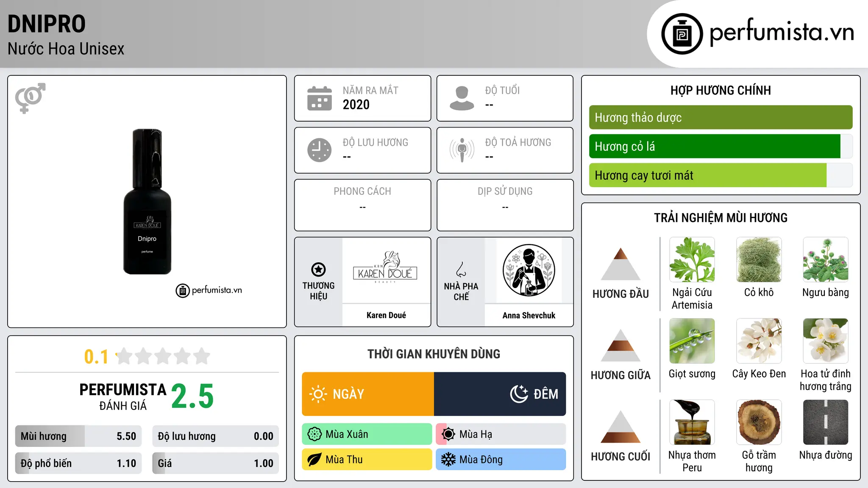Image resolution: width=868 pixels, height=488 pixels.
Task: Click the moon icon in the Đêm bar
Action: click(519, 394)
